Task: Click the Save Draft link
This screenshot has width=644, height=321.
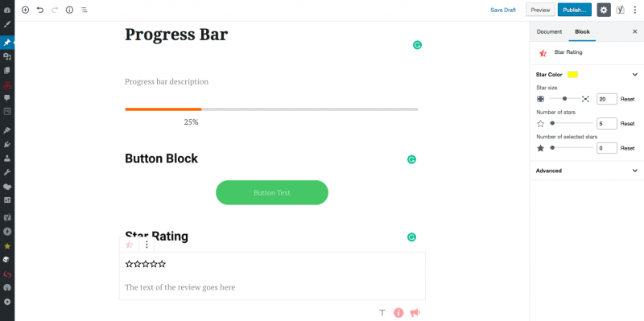Action: (503, 10)
